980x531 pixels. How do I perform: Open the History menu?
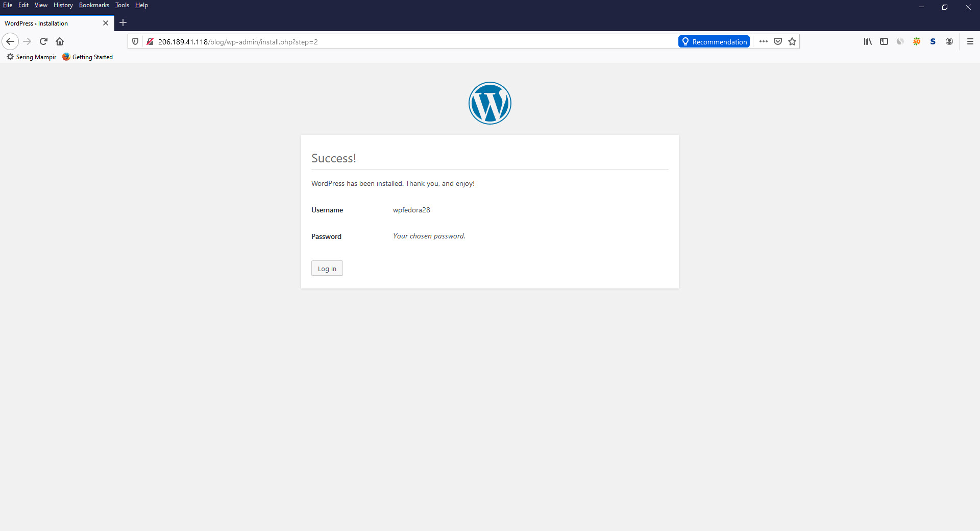click(x=63, y=5)
